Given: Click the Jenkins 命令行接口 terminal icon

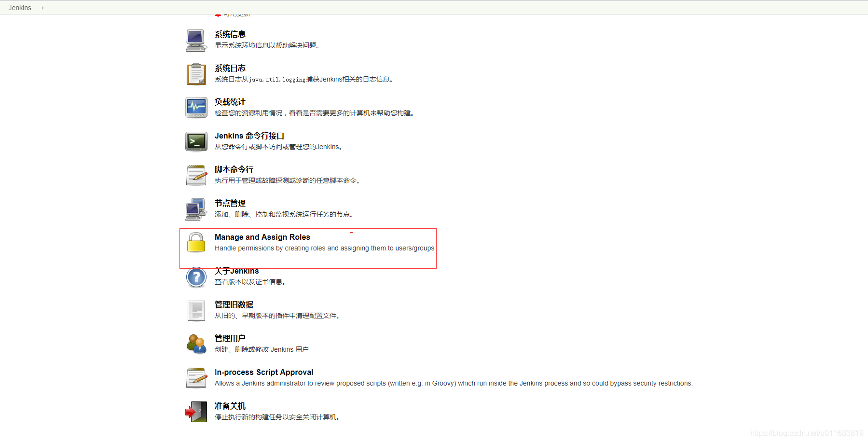Looking at the screenshot, I should click(x=196, y=141).
